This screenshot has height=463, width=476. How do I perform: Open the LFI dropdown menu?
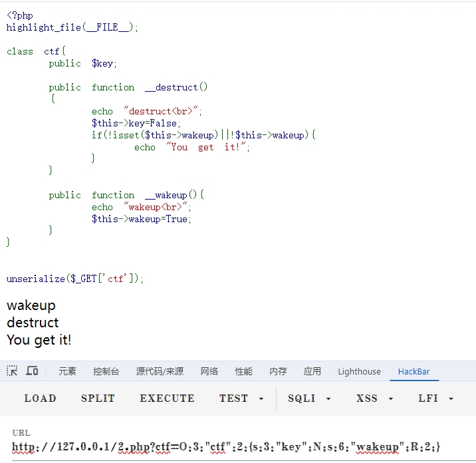pyautogui.click(x=436, y=398)
